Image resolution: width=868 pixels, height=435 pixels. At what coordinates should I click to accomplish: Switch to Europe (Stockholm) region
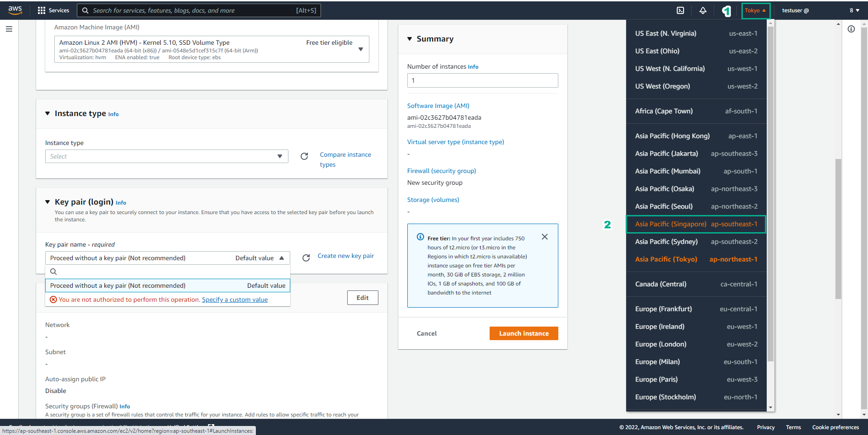coord(696,397)
